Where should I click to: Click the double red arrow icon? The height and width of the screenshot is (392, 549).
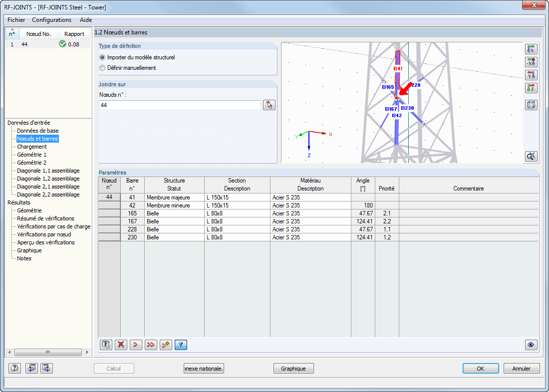[151, 345]
